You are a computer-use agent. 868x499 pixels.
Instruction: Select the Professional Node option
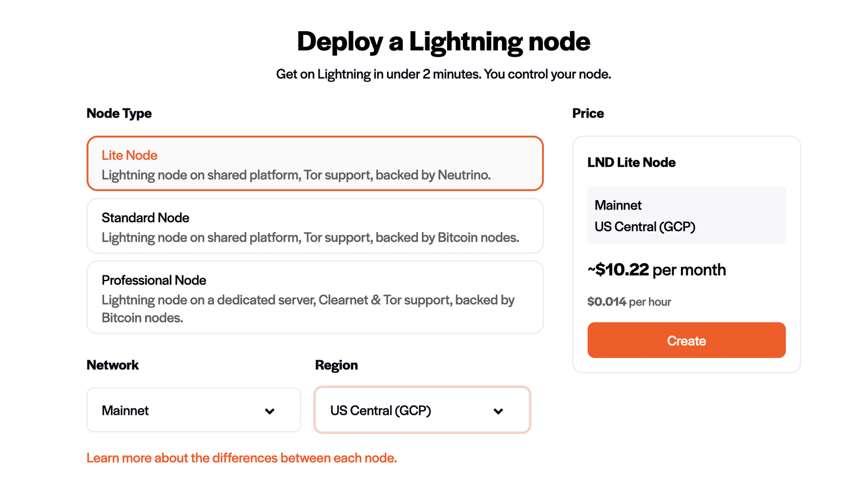(x=315, y=297)
